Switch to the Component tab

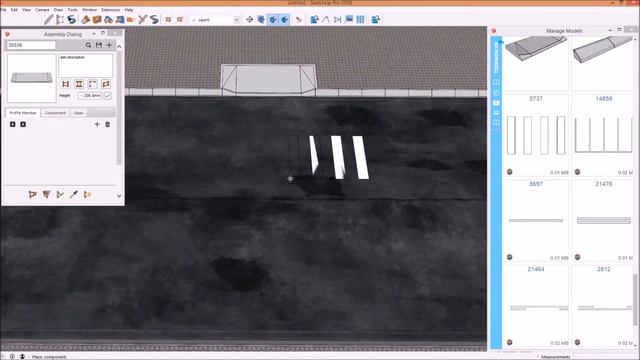point(55,113)
